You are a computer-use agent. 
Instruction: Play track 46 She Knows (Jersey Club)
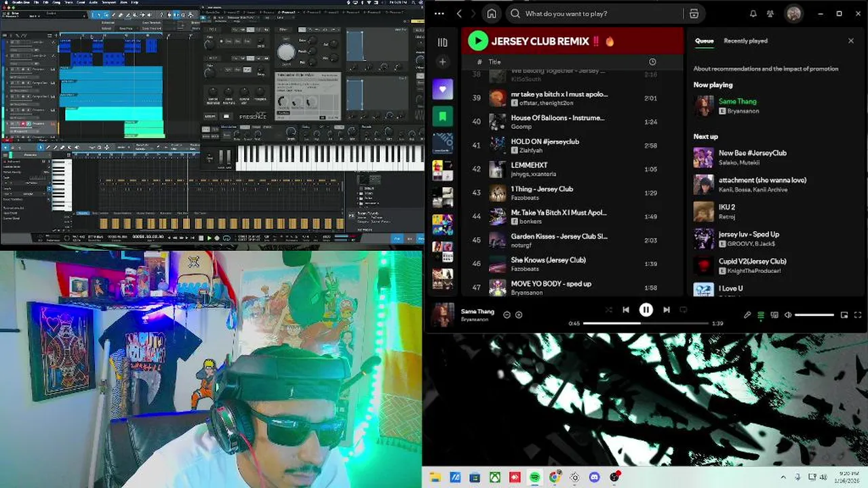click(572, 264)
